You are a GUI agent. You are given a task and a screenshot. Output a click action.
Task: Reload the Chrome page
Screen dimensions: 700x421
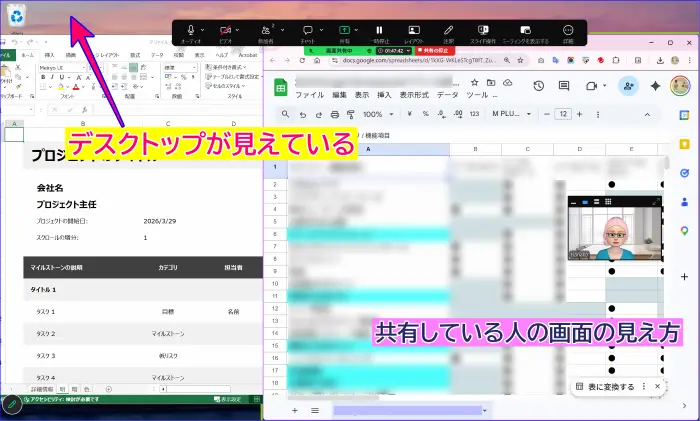pyautogui.click(x=302, y=60)
